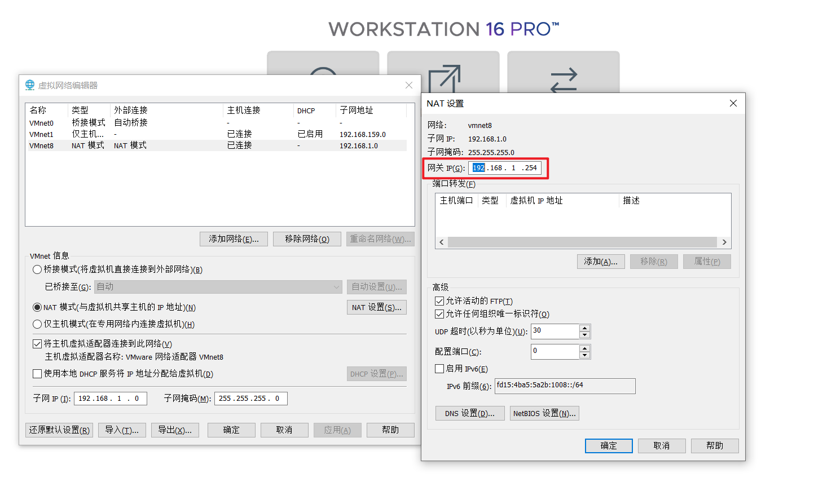
Task: Decrease 配置端口 spinner value
Action: pos(585,355)
